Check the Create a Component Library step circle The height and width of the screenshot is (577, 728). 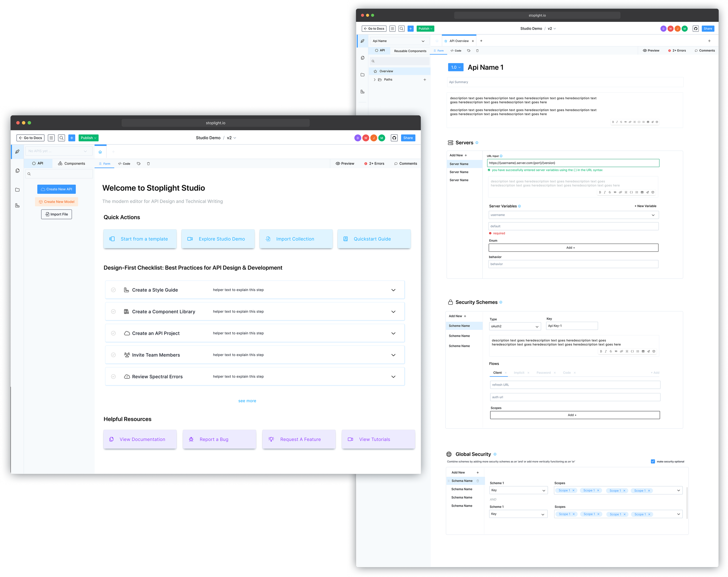(x=113, y=312)
